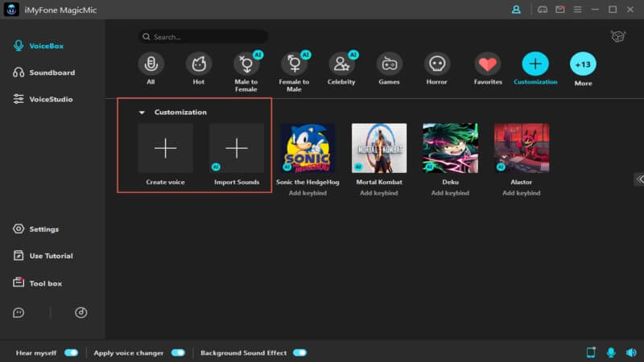Select the Celebrity voices category
644x362 pixels.
click(341, 68)
